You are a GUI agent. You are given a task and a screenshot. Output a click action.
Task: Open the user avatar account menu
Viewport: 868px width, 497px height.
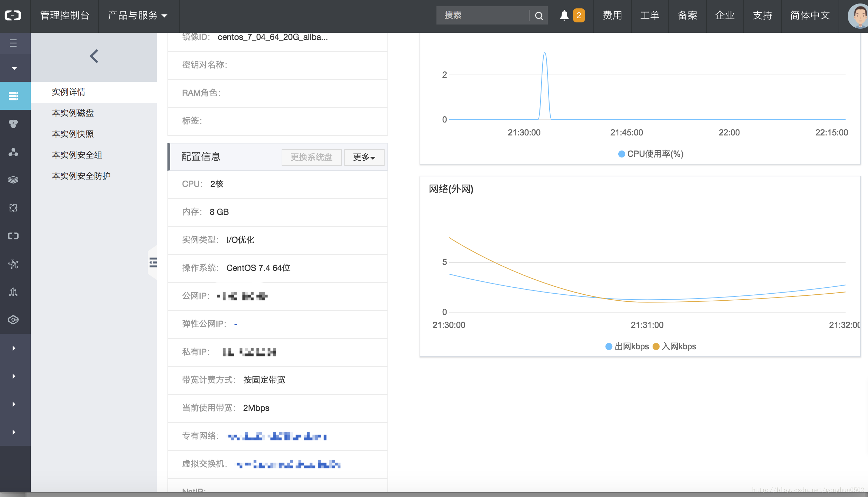pyautogui.click(x=858, y=16)
